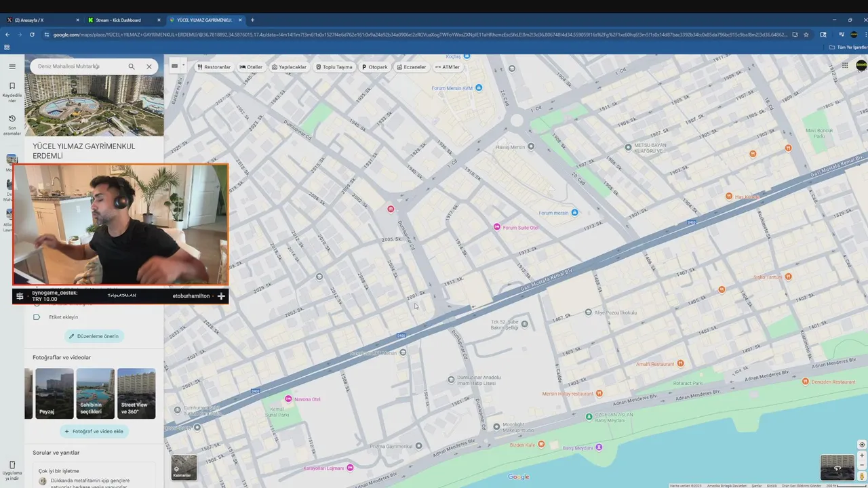Click the browser address bar URL
The height and width of the screenshot is (488, 868).
coord(420,35)
